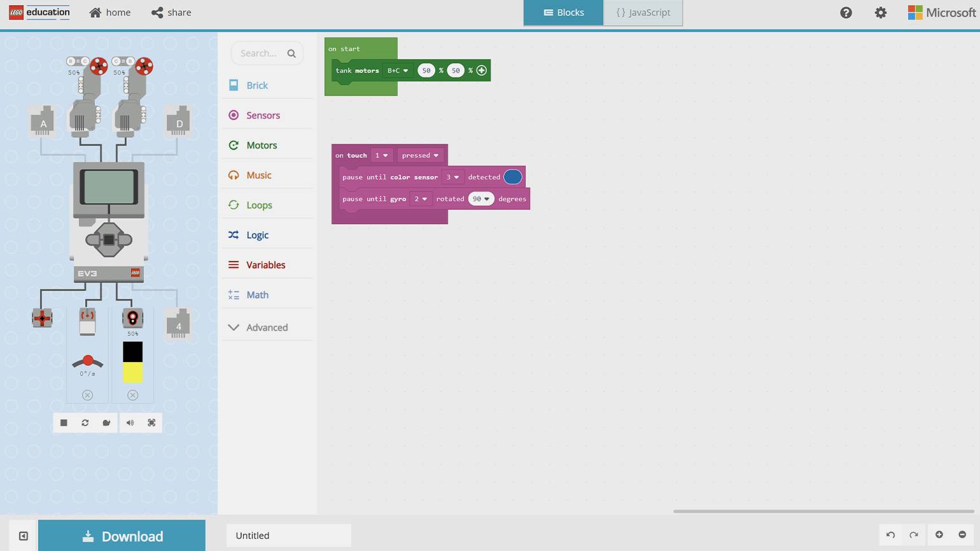Expand the Advanced toolbox categories
Viewport: 980px width, 551px height.
(x=267, y=327)
